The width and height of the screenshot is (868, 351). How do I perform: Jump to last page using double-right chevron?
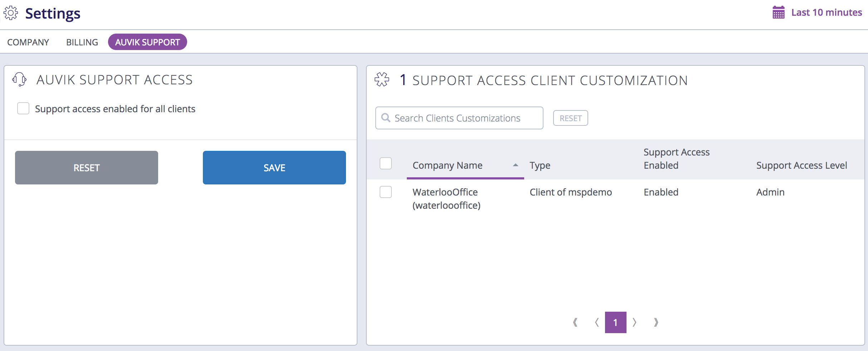[657, 322]
